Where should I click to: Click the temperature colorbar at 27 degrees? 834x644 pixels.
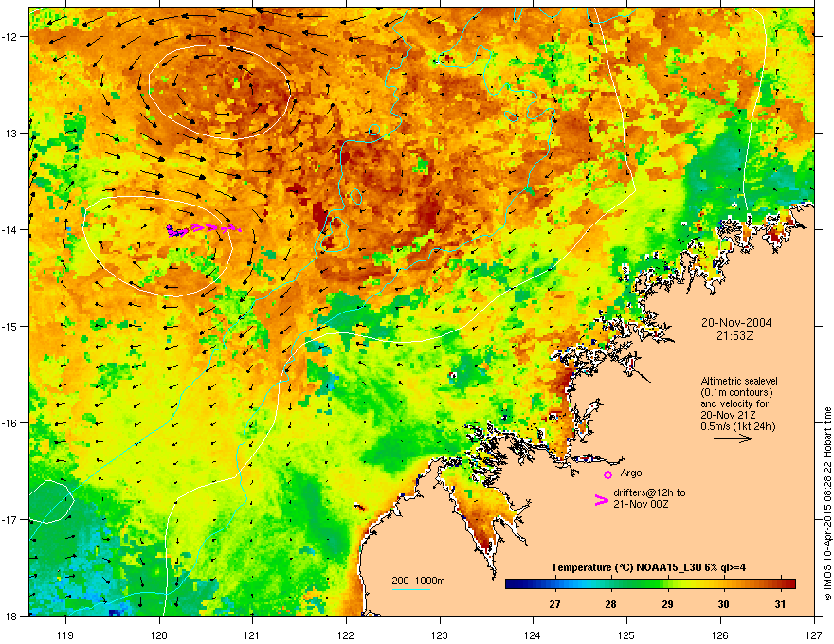click(554, 584)
